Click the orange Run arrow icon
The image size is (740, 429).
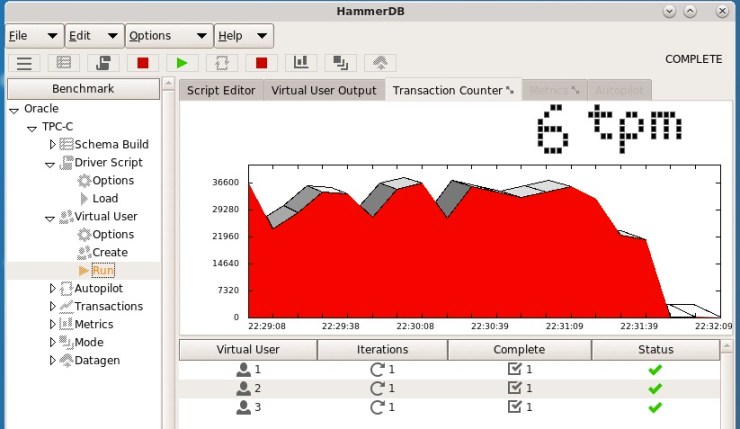click(84, 270)
